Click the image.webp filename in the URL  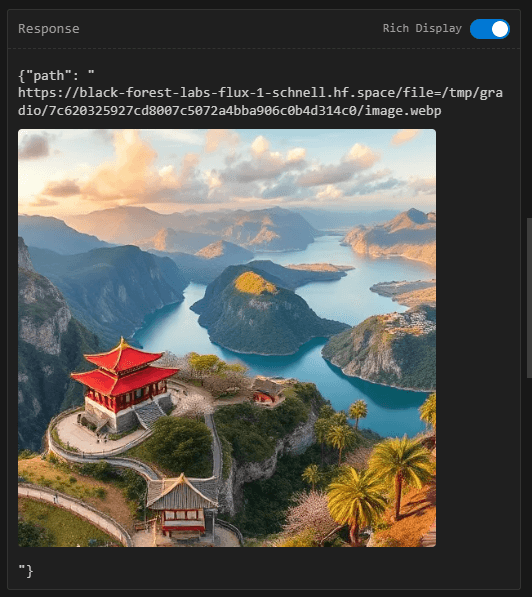pyautogui.click(x=403, y=110)
